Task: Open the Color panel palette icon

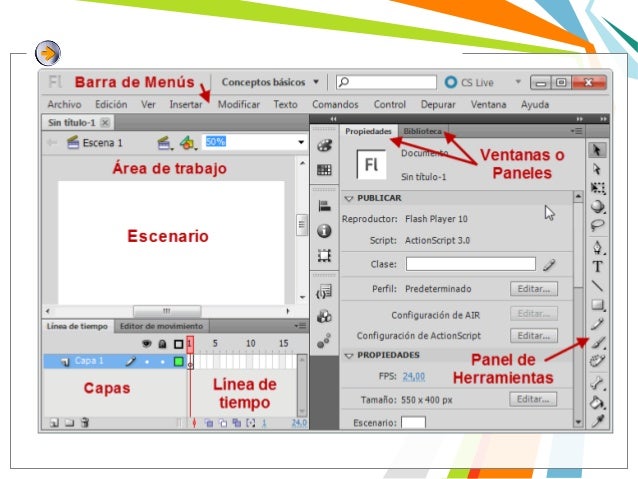Action: tap(324, 145)
